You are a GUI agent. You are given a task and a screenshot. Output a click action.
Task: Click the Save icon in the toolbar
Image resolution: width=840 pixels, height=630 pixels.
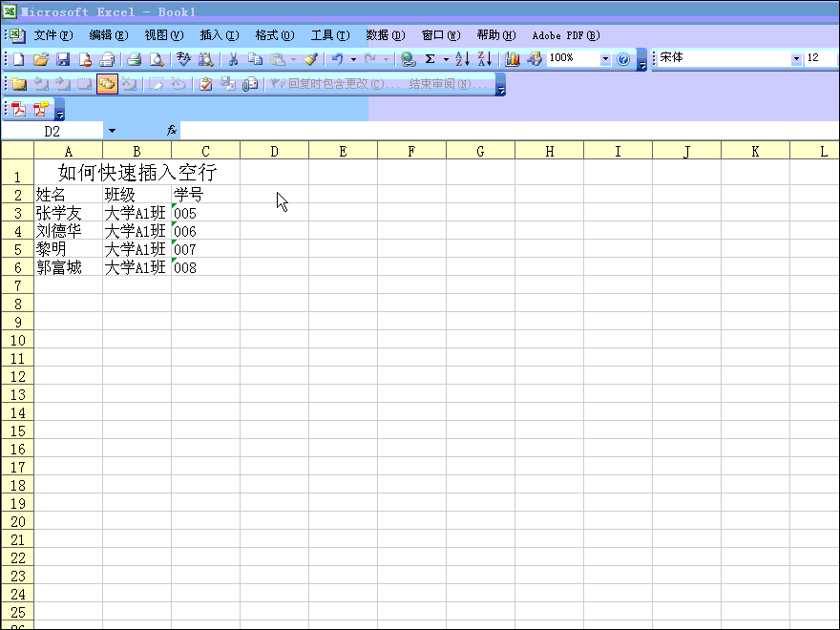pyautogui.click(x=63, y=59)
